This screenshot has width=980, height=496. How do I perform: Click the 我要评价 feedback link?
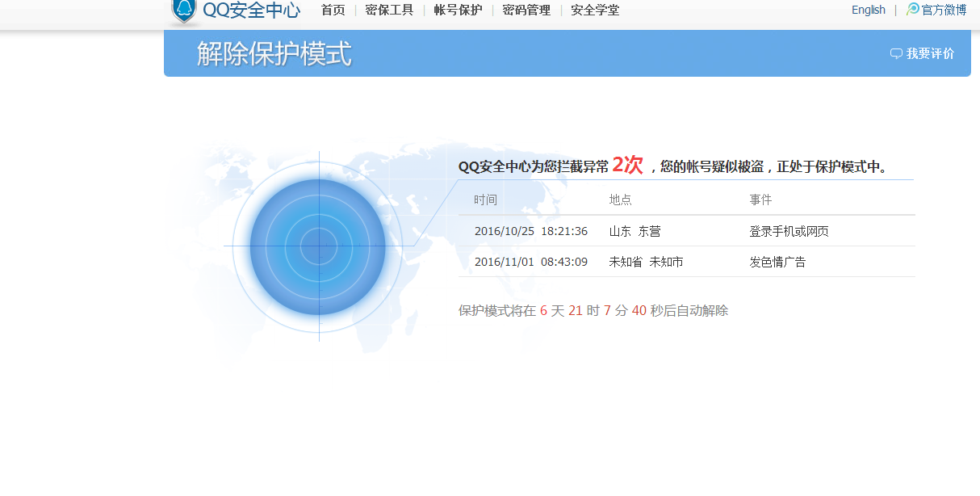click(x=930, y=53)
